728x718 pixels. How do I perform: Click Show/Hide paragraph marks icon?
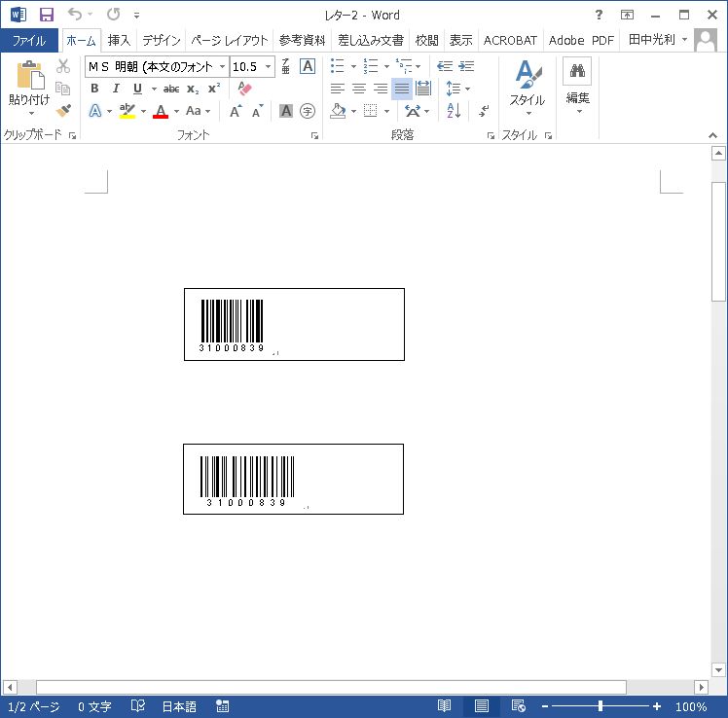tap(484, 111)
